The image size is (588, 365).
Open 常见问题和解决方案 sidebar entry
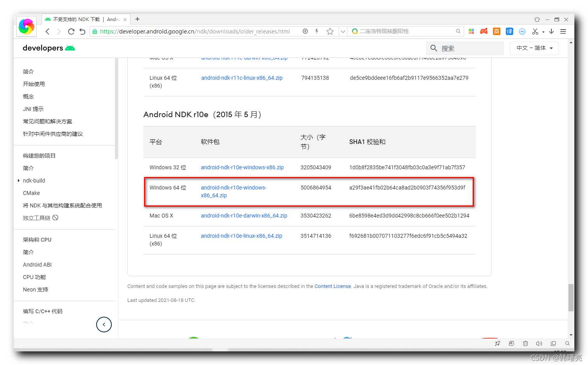[48, 121]
